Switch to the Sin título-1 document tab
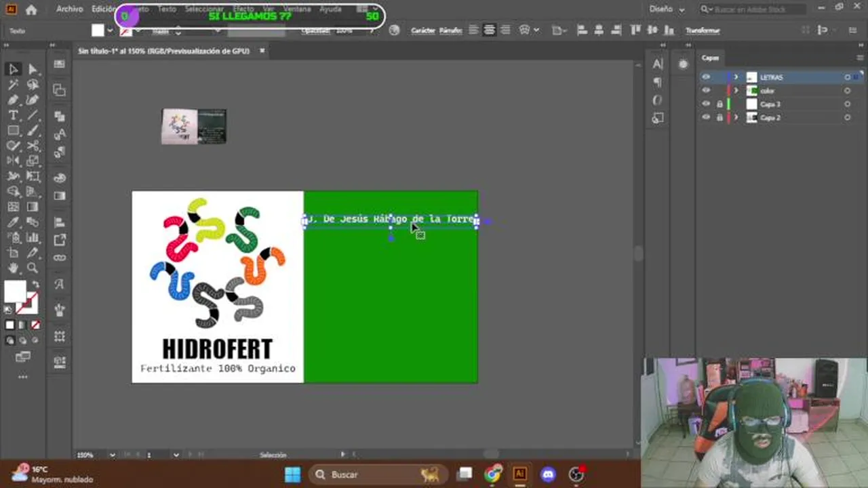Viewport: 868px width, 488px height. point(163,51)
